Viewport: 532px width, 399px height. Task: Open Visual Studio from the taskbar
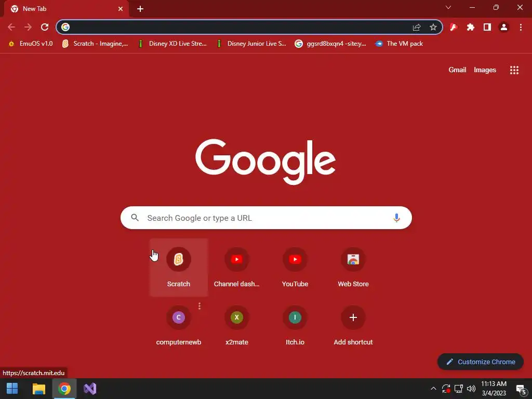(90, 389)
